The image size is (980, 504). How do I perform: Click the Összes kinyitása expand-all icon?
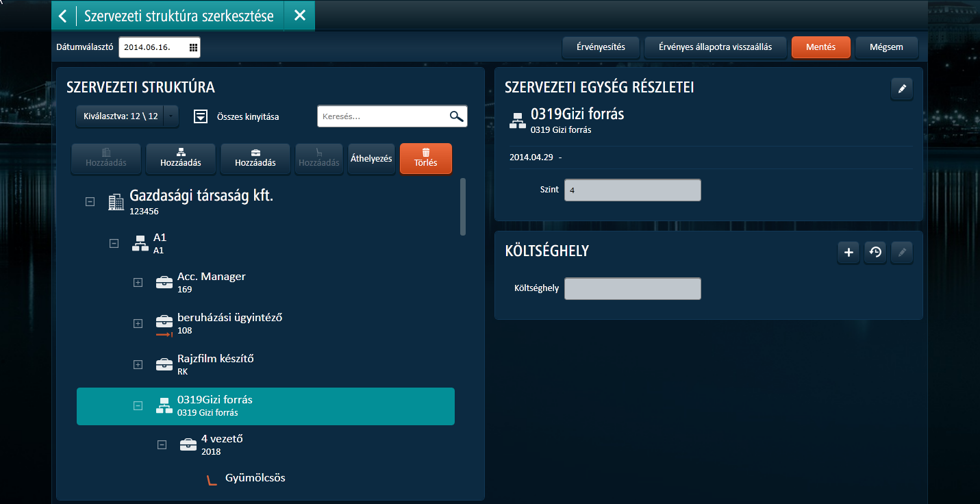point(200,116)
